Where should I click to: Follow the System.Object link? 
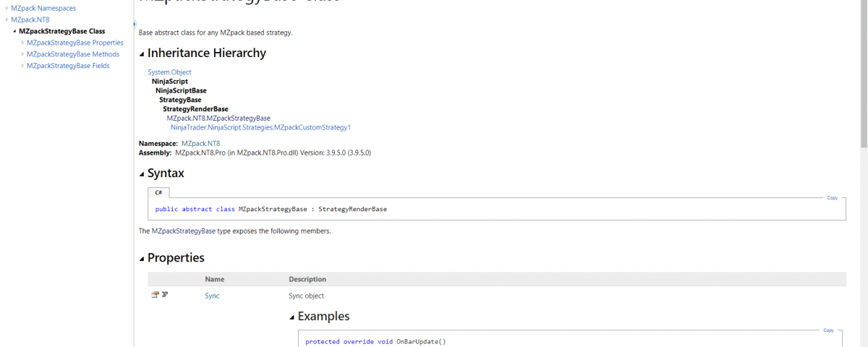pyautogui.click(x=170, y=72)
